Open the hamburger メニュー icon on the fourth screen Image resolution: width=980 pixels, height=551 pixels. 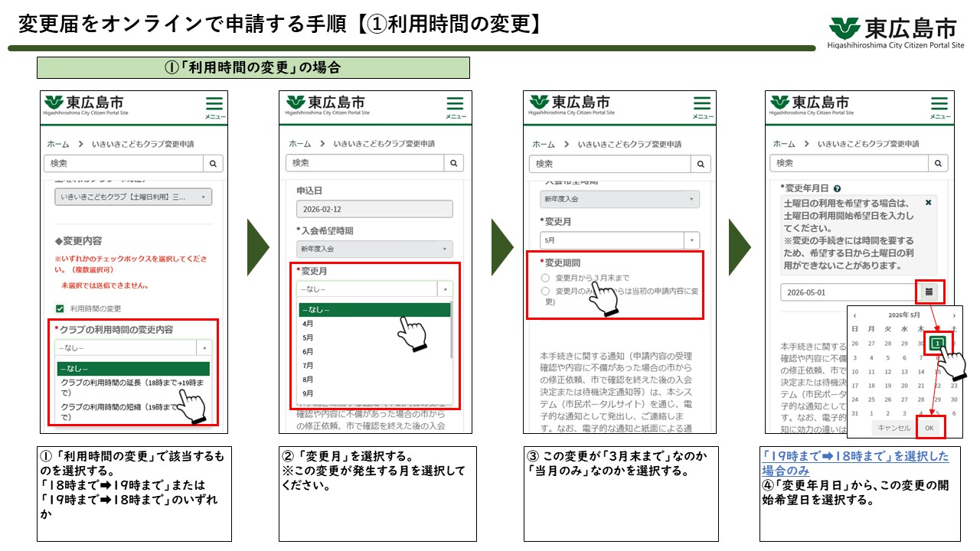point(938,105)
